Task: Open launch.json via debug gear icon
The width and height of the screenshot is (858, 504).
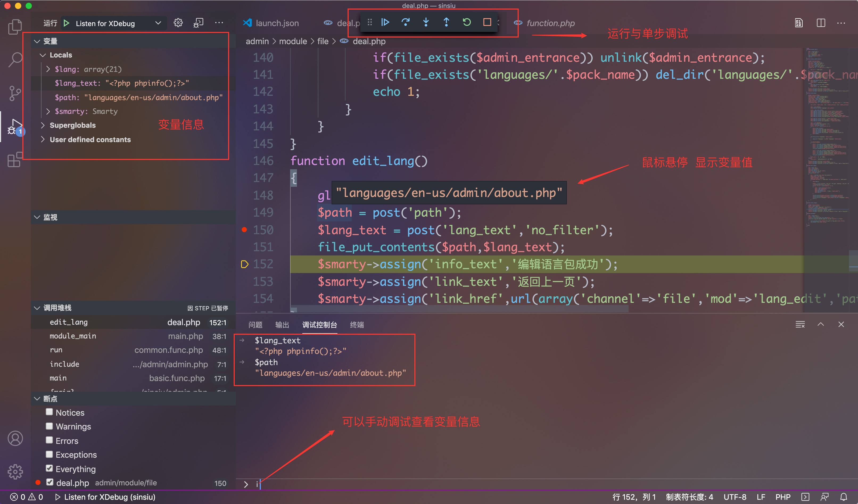Action: coord(178,23)
